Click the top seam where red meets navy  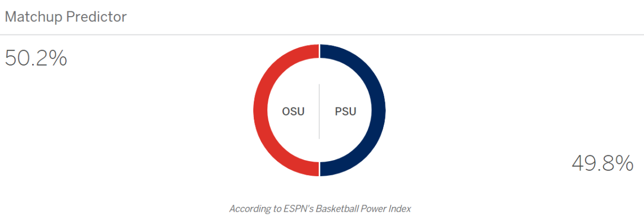319,50
